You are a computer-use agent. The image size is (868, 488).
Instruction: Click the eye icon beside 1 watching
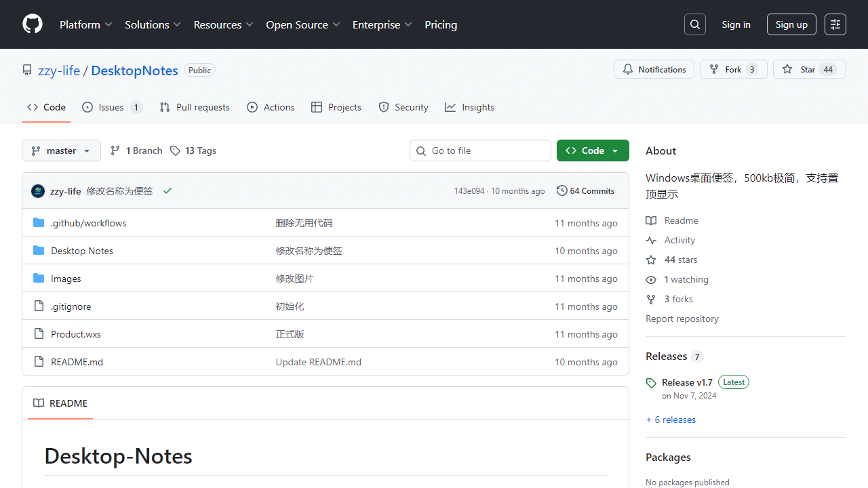[x=651, y=280]
